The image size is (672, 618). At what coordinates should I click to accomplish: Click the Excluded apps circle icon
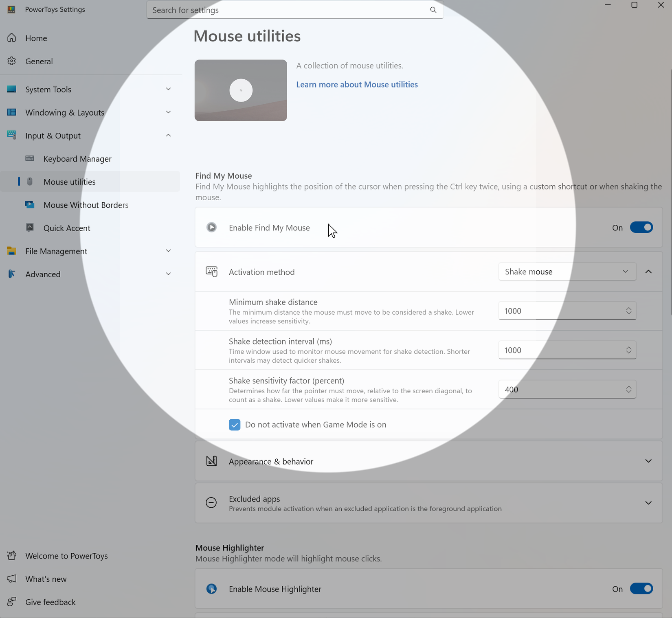(211, 503)
